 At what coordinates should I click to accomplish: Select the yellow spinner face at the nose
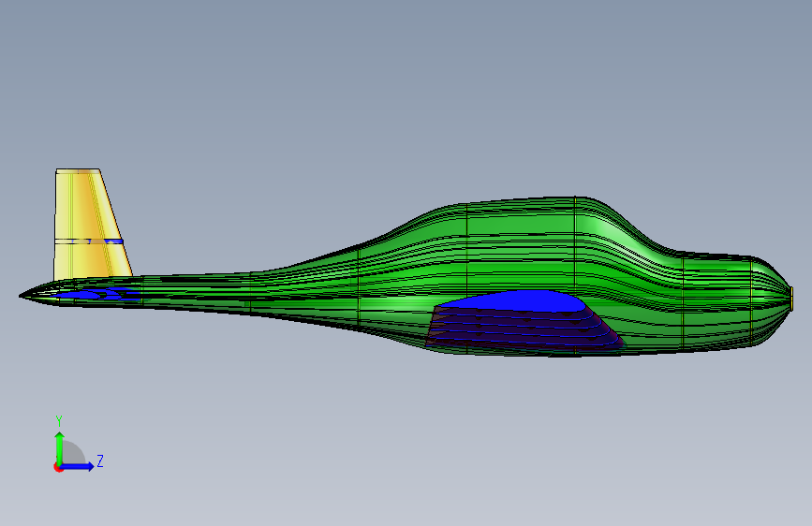[x=791, y=299]
